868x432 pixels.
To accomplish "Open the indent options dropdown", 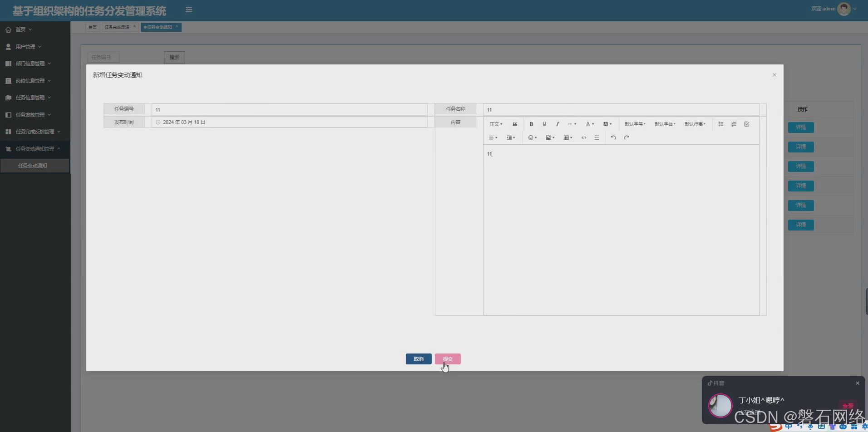I will coord(511,137).
